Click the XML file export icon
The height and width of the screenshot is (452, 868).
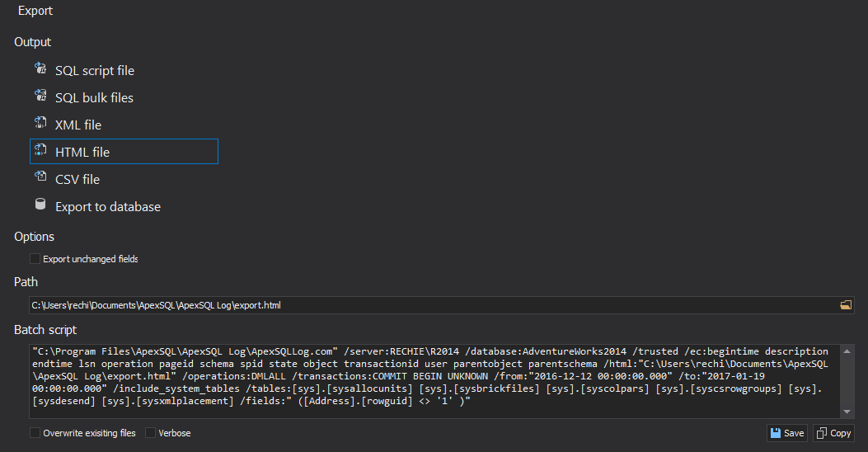(x=40, y=123)
